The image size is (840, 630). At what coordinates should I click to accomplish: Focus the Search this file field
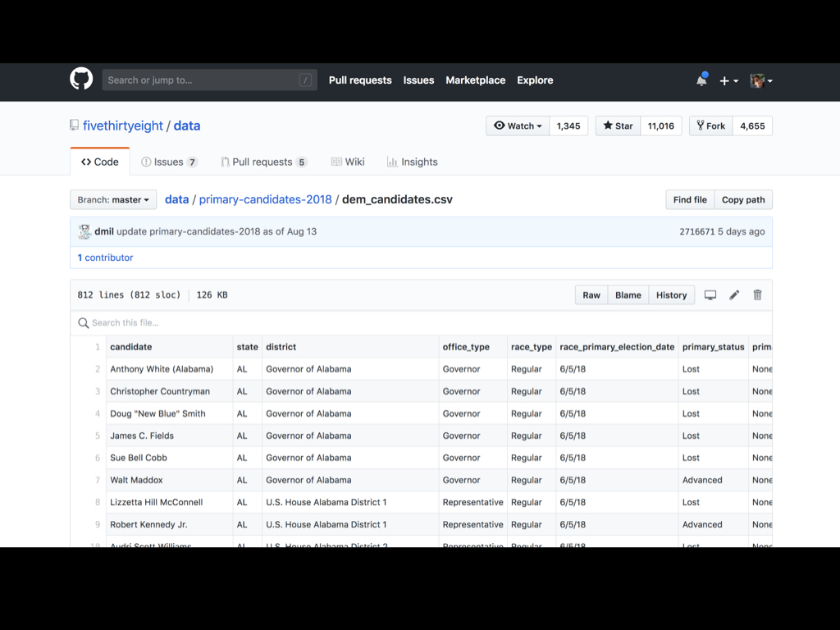(x=421, y=323)
